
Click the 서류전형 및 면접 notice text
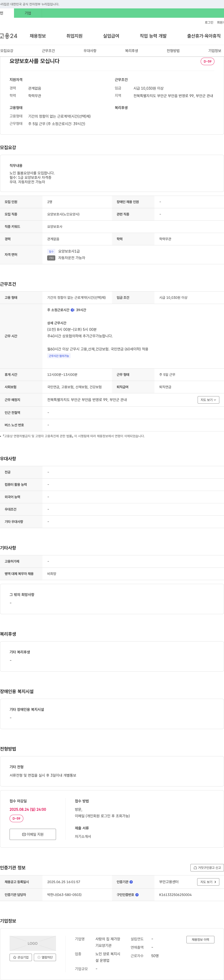(43, 775)
